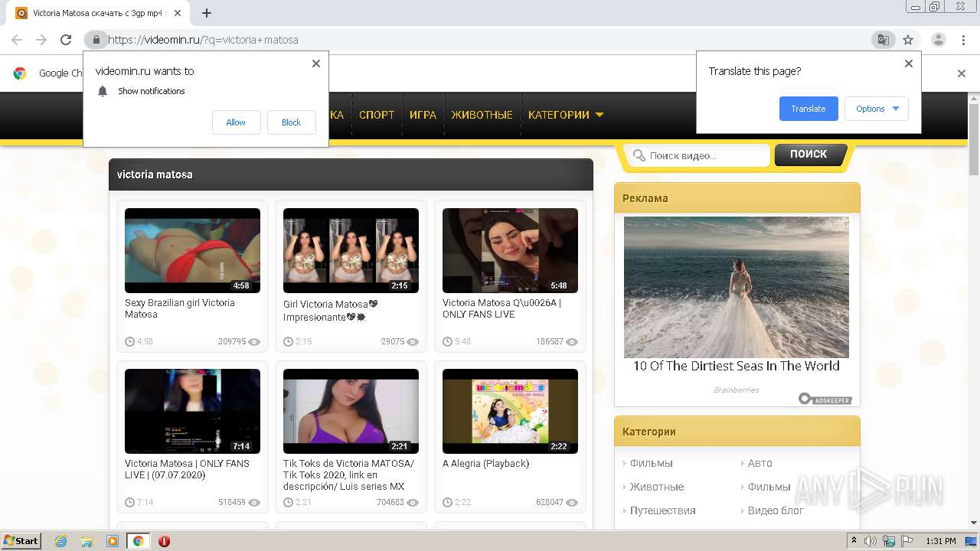Open the ЖИВОТНЫЕ menu item

click(x=482, y=115)
